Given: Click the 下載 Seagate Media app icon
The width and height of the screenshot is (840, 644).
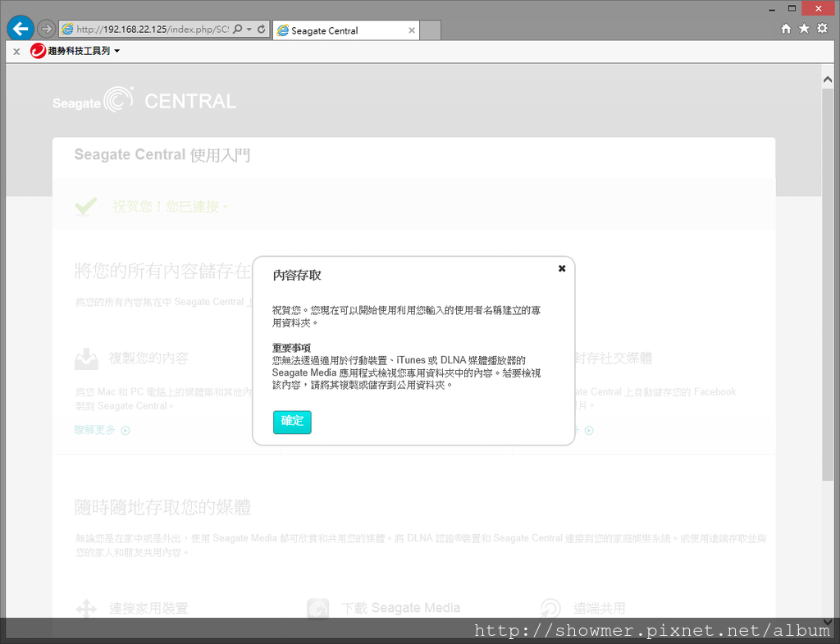Looking at the screenshot, I should [317, 609].
